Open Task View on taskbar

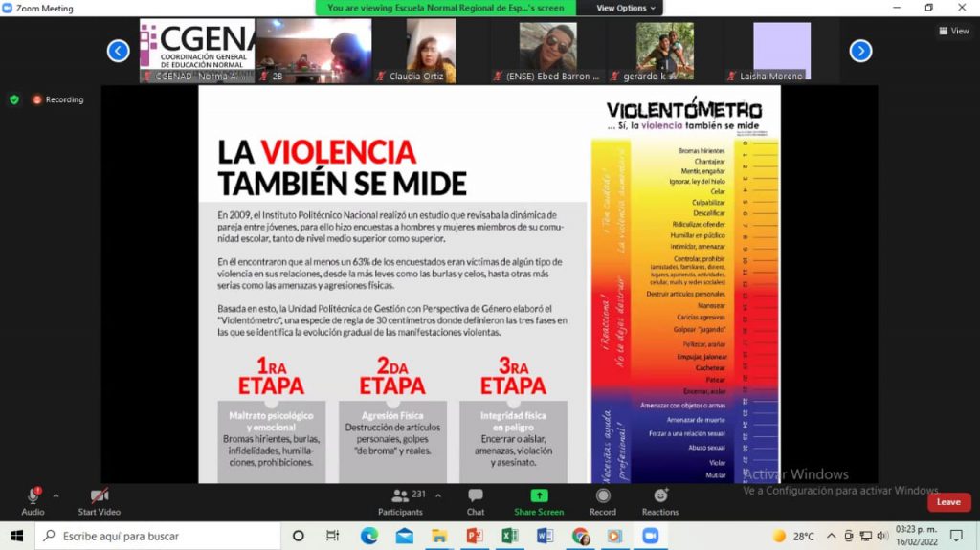click(x=332, y=536)
